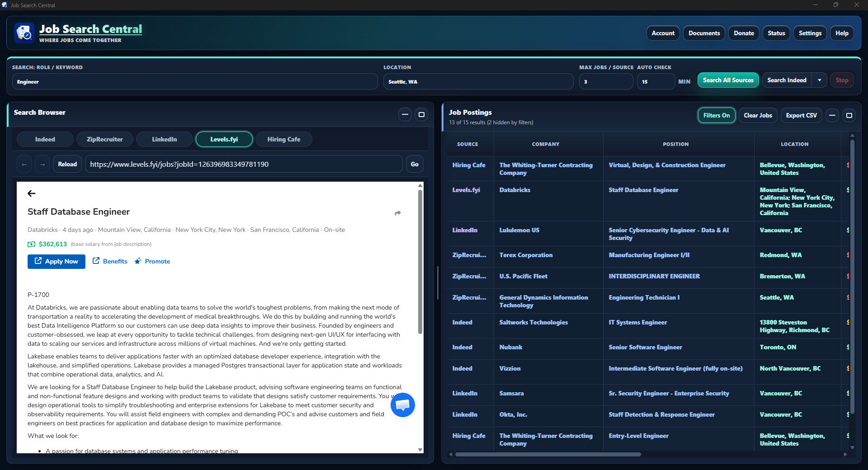Click the Job Search Central title link
The image size is (868, 470).
(x=90, y=29)
